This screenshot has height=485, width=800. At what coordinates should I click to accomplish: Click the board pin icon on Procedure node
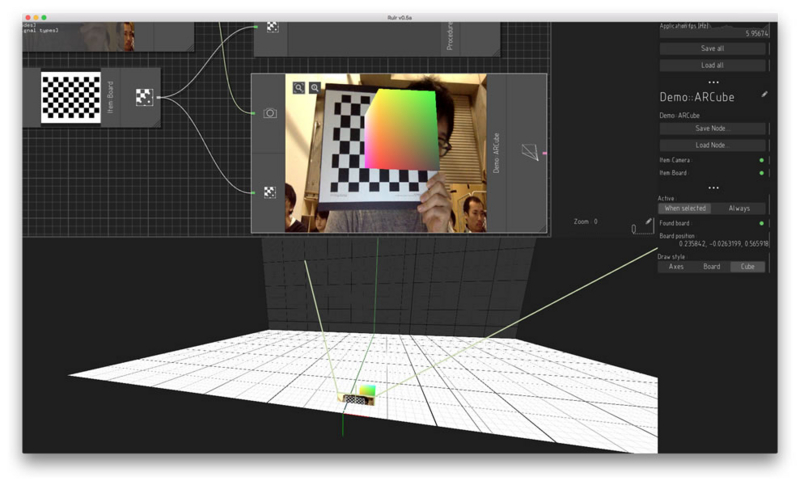click(272, 27)
